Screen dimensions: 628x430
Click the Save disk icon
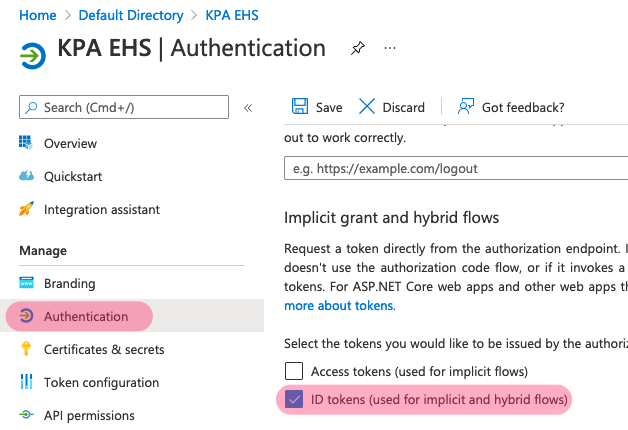point(300,107)
